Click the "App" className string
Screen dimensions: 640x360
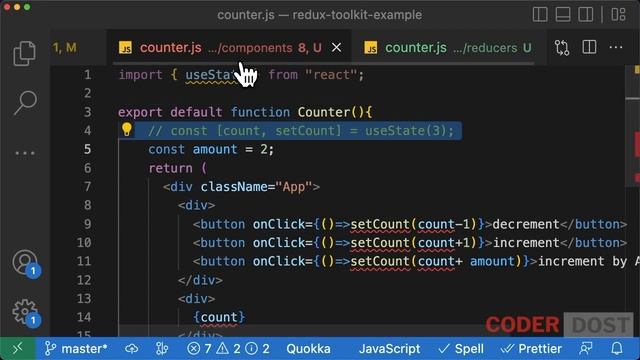click(x=294, y=187)
